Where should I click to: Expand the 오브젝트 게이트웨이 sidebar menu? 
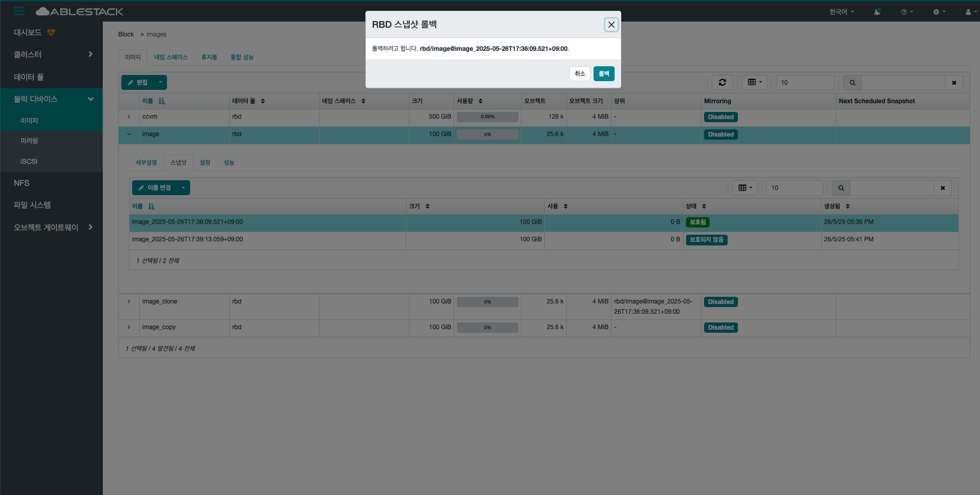(51, 227)
